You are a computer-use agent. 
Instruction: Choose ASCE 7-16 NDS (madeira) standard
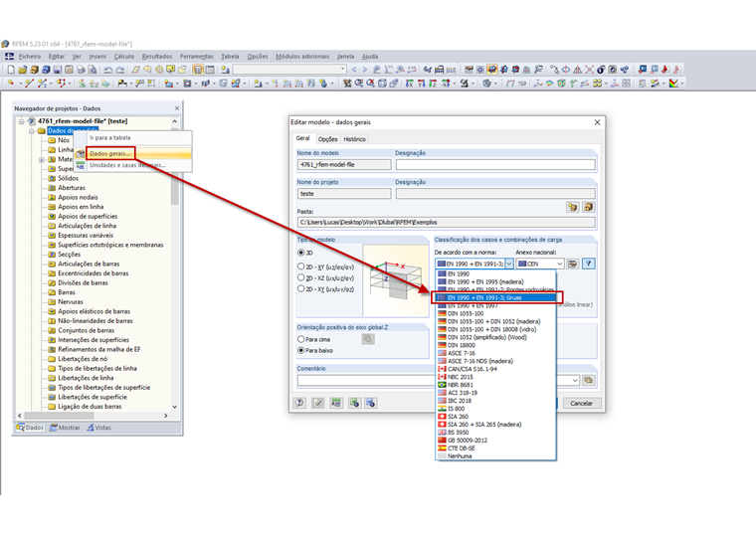click(496, 361)
